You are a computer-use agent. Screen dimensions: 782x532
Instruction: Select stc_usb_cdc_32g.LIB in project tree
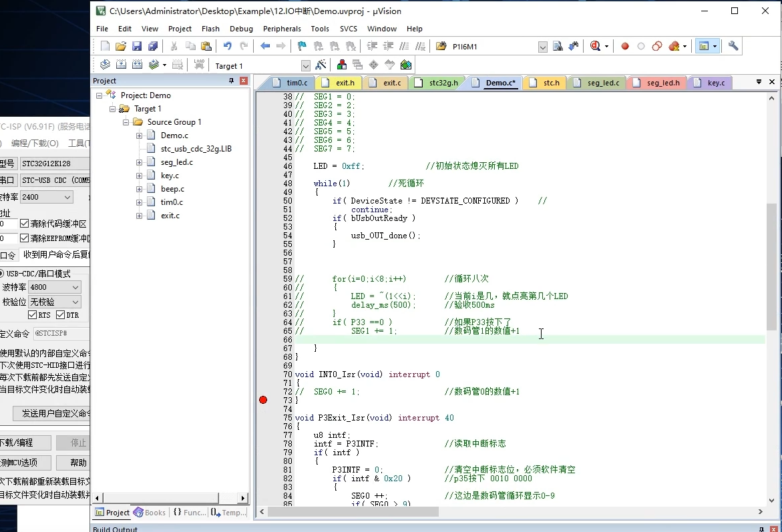(x=196, y=149)
